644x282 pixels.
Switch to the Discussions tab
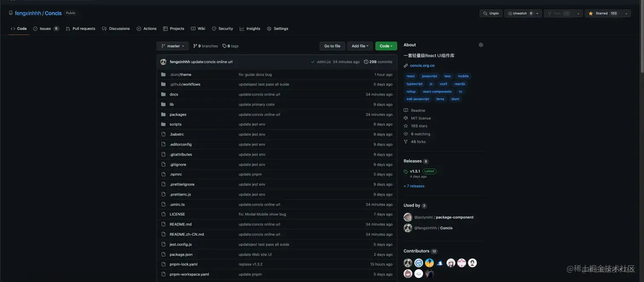(116, 29)
